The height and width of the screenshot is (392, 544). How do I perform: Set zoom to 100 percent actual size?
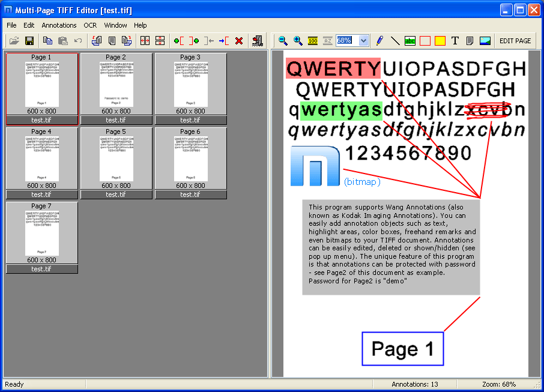312,41
